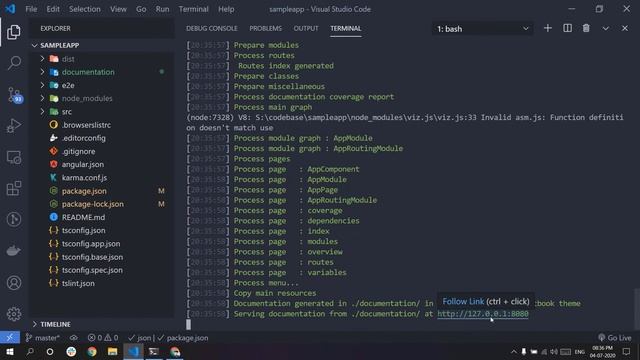
Task: Open the Windows Start menu
Action: (x=10, y=352)
